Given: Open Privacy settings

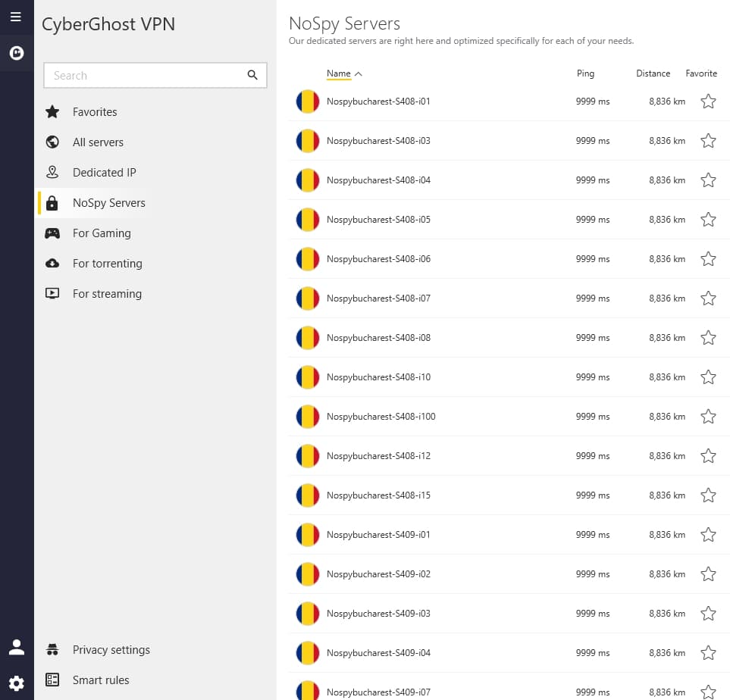Looking at the screenshot, I should [111, 650].
